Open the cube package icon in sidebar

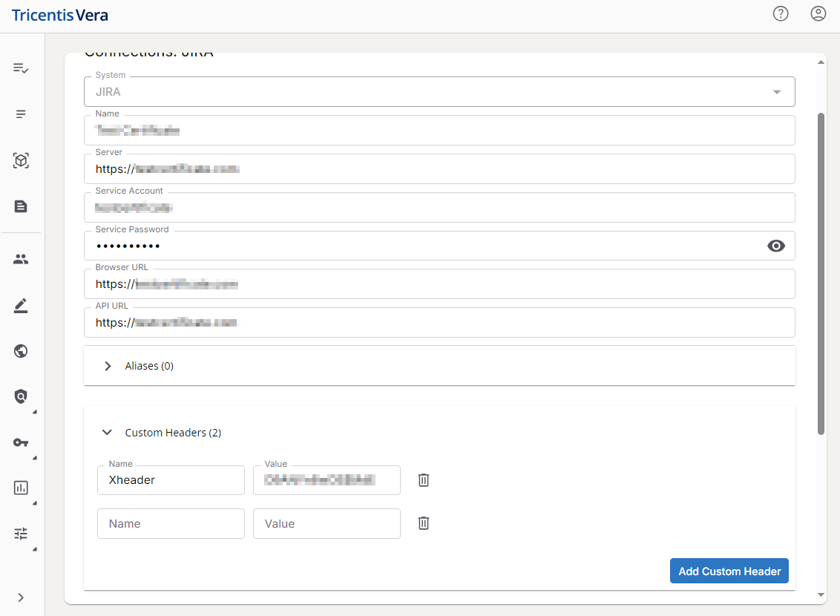pos(21,160)
